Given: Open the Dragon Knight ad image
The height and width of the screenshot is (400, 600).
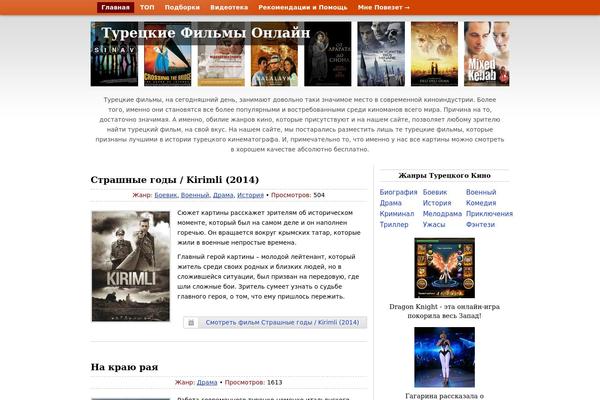Looking at the screenshot, I should tap(444, 268).
